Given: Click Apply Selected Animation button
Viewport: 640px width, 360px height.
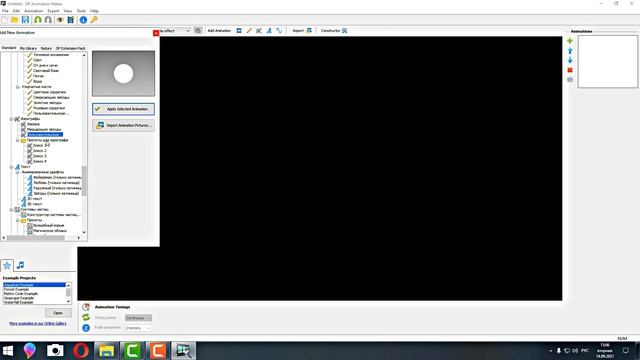Looking at the screenshot, I should 123,109.
